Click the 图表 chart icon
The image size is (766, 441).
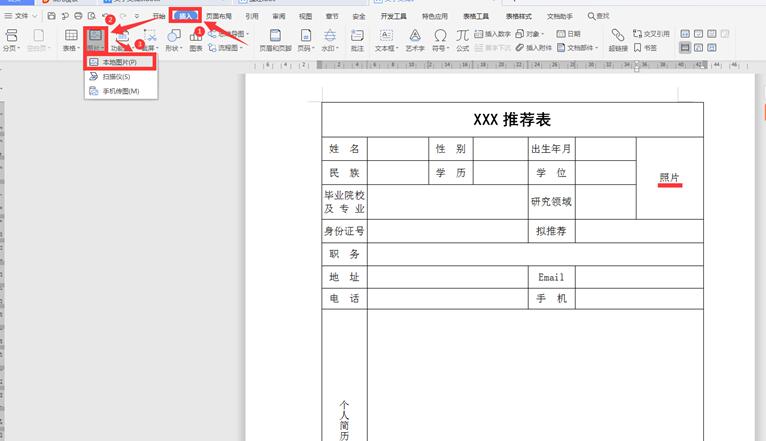pos(196,37)
